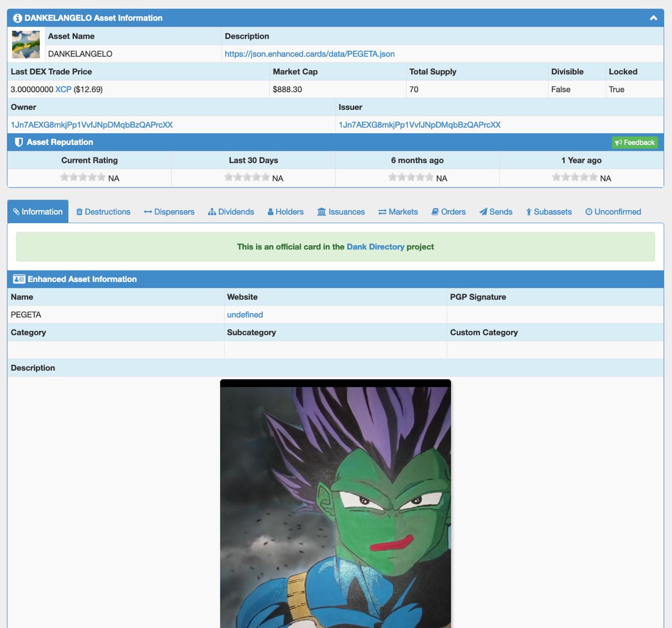Image resolution: width=672 pixels, height=628 pixels.
Task: Follow the Dank Directory project link
Action: tap(375, 247)
